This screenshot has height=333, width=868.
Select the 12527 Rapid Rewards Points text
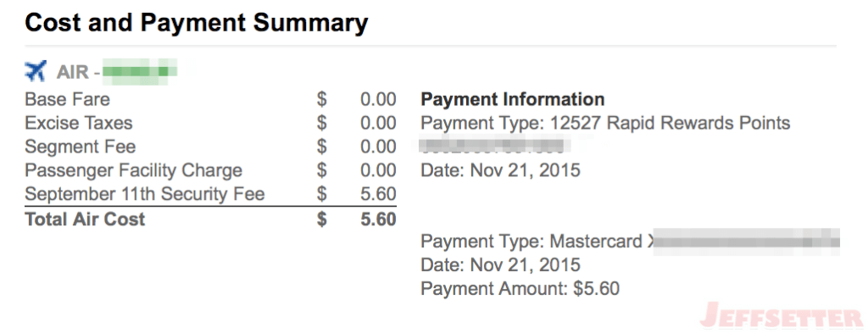[670, 123]
